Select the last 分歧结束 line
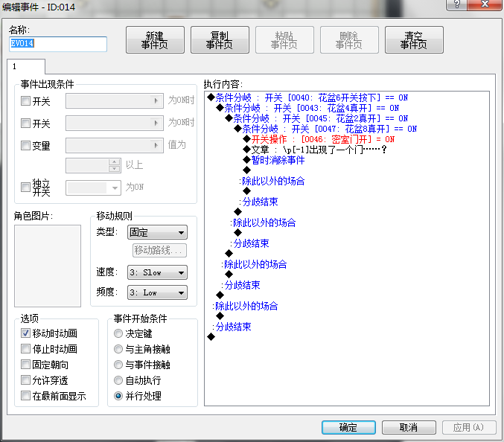 coord(232,327)
